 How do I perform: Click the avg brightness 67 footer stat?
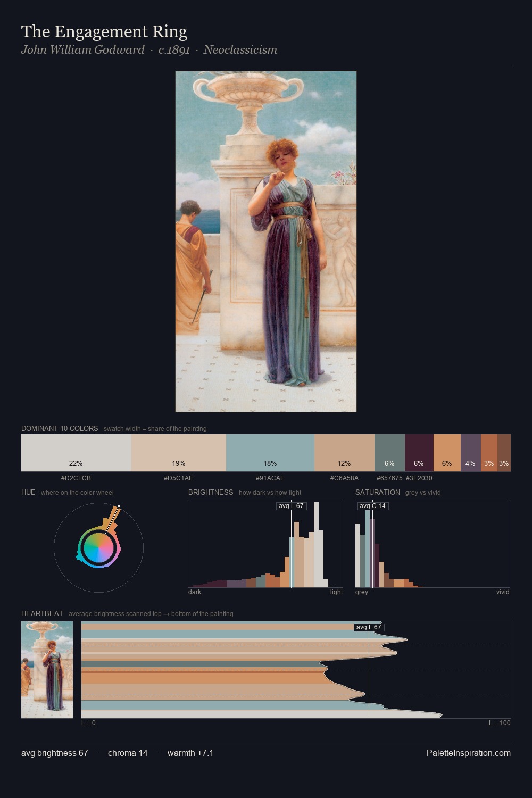coord(55,753)
